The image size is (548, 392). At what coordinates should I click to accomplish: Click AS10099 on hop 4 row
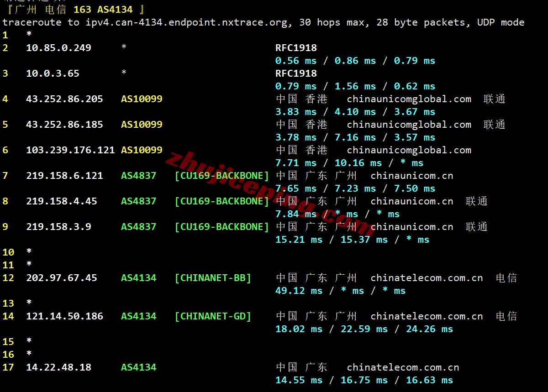coord(142,99)
